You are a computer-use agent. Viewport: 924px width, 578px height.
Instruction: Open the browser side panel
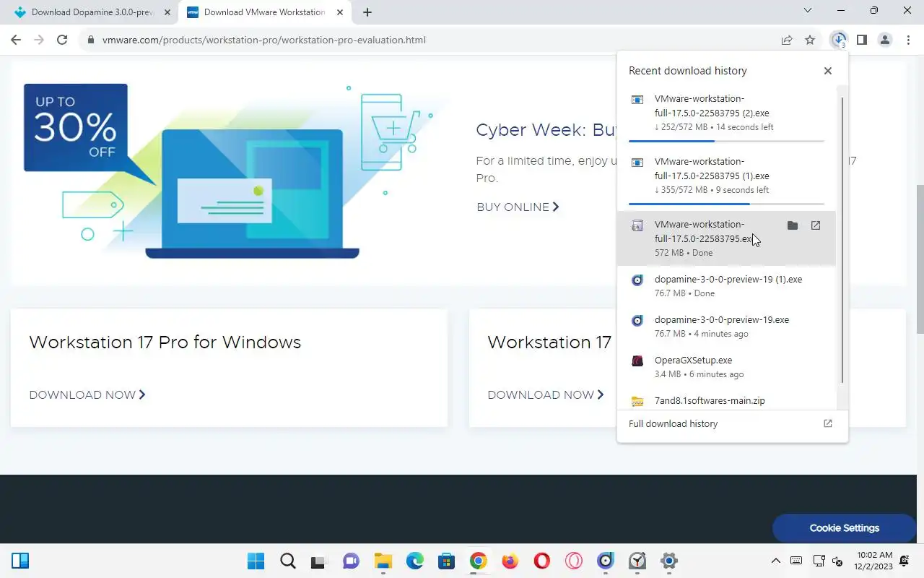861,40
